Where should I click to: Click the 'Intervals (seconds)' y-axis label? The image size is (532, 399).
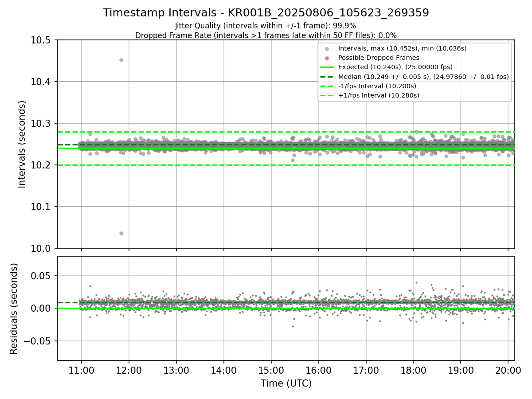pyautogui.click(x=22, y=144)
